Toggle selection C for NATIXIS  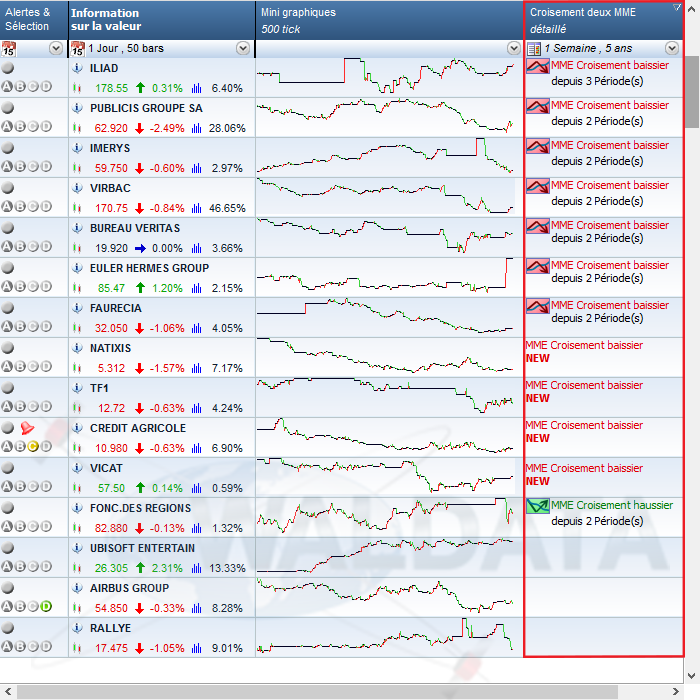(33, 367)
